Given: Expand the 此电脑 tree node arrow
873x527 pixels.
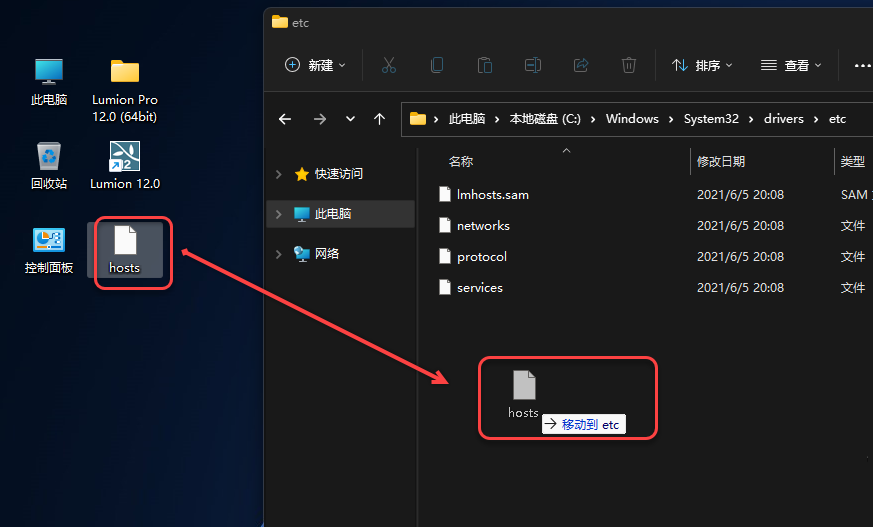Looking at the screenshot, I should [278, 214].
